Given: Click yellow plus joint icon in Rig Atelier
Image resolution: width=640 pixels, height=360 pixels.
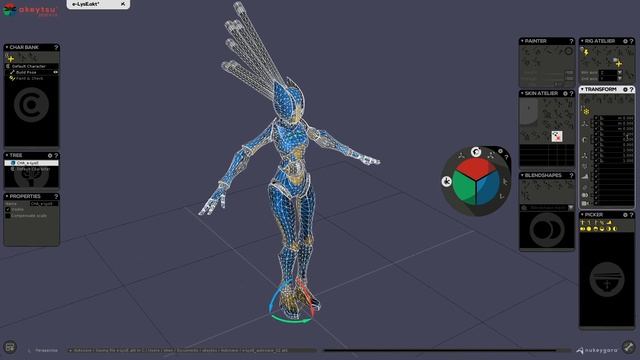Looking at the screenshot, I should click(618, 63).
